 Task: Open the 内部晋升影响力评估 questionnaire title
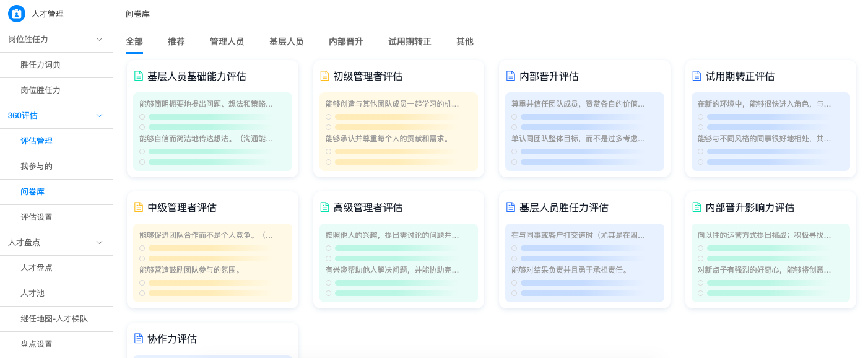coord(750,207)
